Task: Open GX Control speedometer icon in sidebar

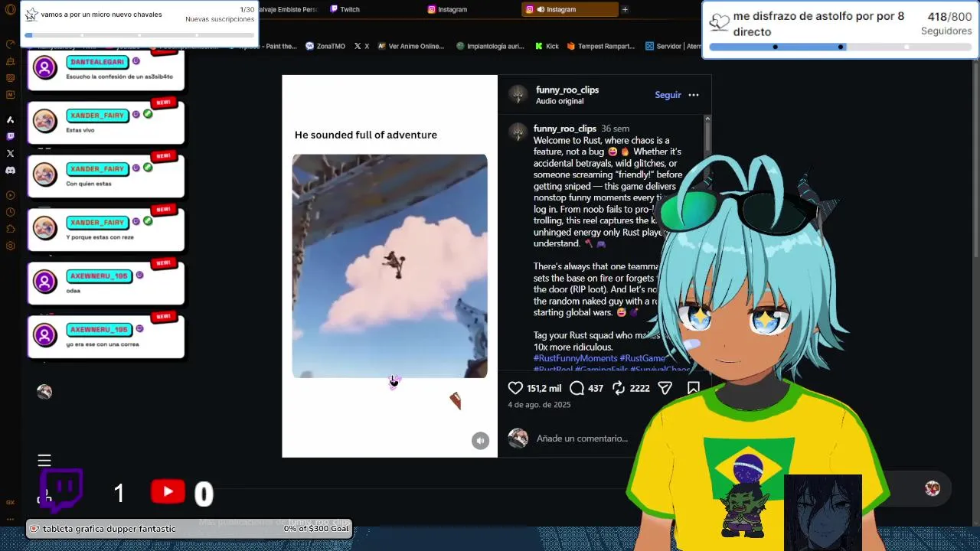Action: click(11, 44)
